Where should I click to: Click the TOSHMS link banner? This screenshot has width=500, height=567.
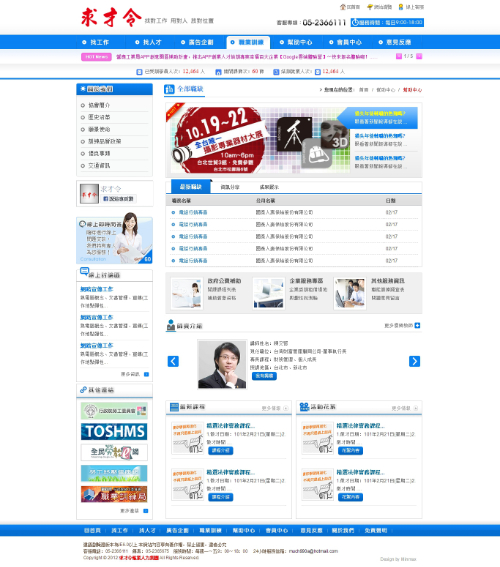tap(114, 431)
